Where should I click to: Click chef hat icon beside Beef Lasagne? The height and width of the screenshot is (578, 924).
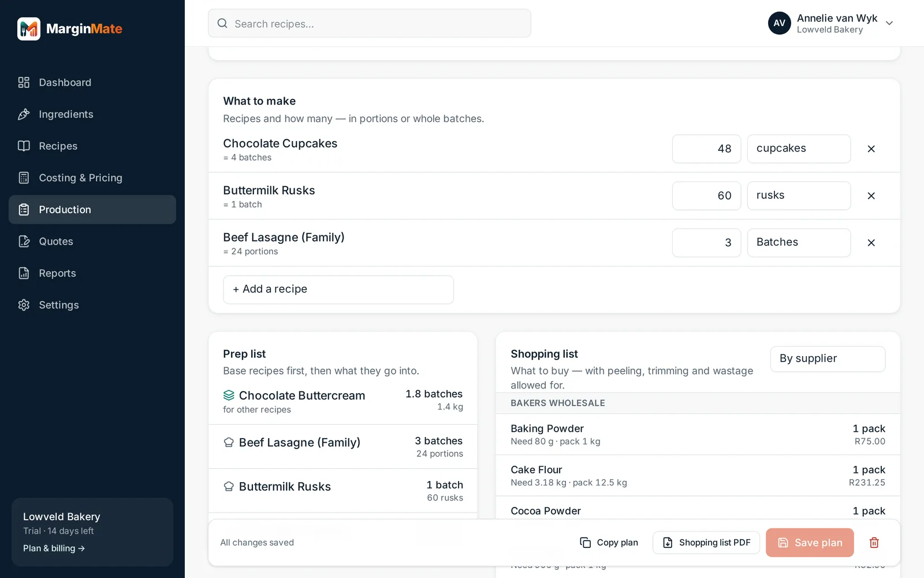tap(229, 443)
